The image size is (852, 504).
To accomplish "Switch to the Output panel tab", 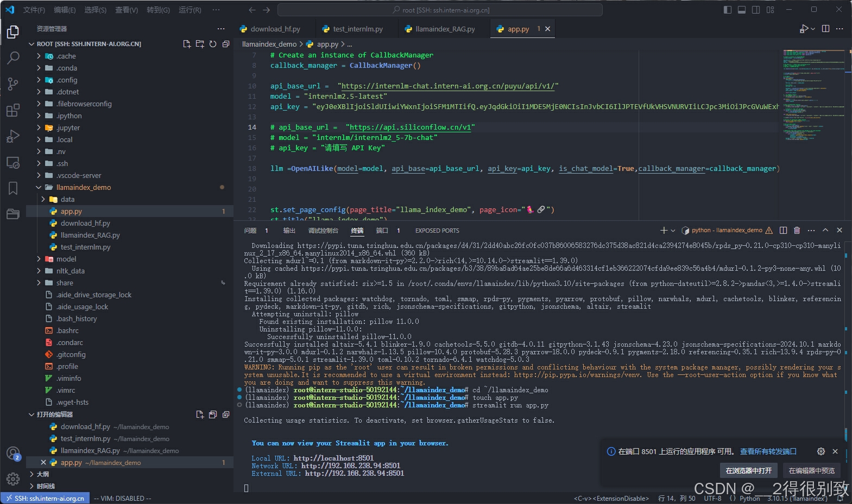I will (289, 231).
